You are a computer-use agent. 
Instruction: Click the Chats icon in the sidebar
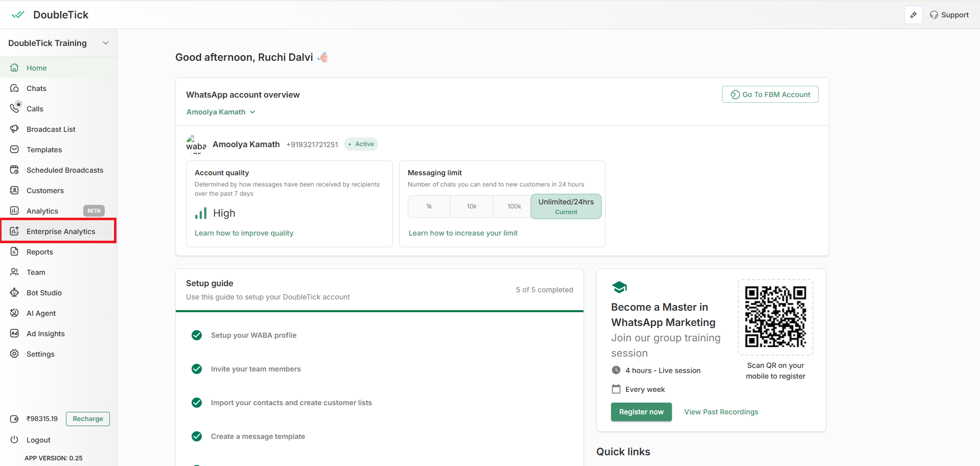point(14,88)
